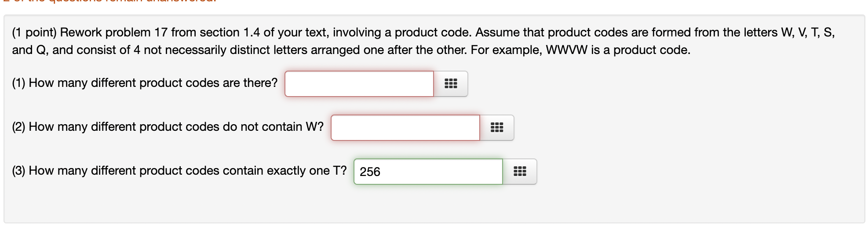Screen dimensions: 868x244
Task: Click the orange 'questions remain unanswered' notice
Action: (110, 1)
